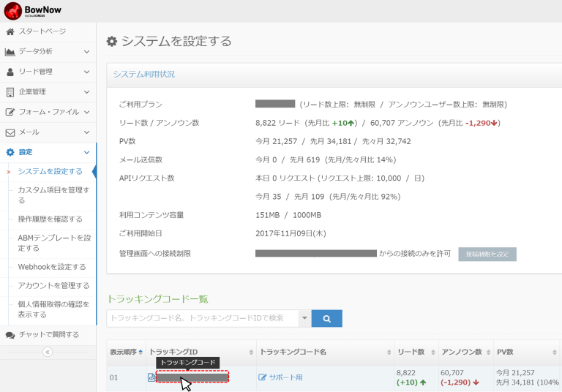The width and height of the screenshot is (562, 392).
Task: Expand the データ分析 menu chevron
Action: pyautogui.click(x=87, y=52)
